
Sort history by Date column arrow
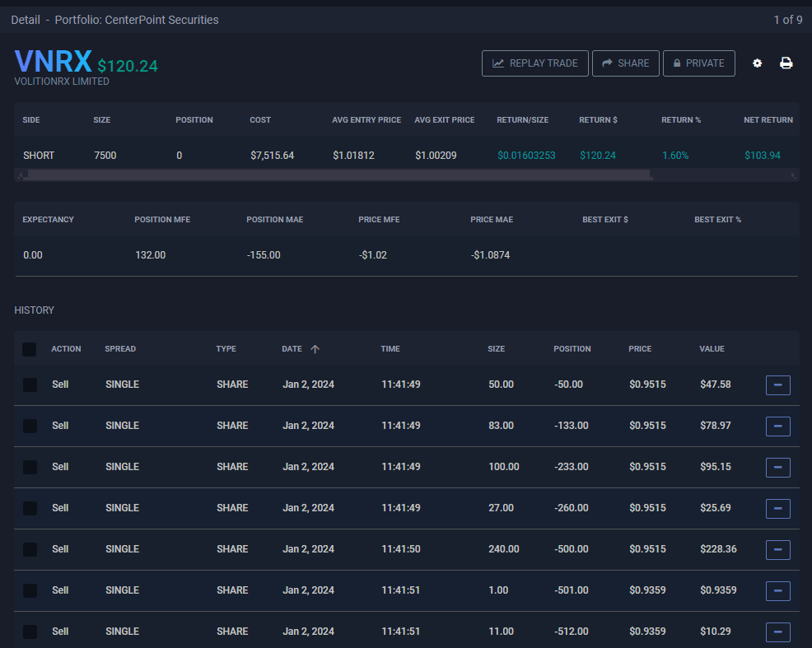315,349
